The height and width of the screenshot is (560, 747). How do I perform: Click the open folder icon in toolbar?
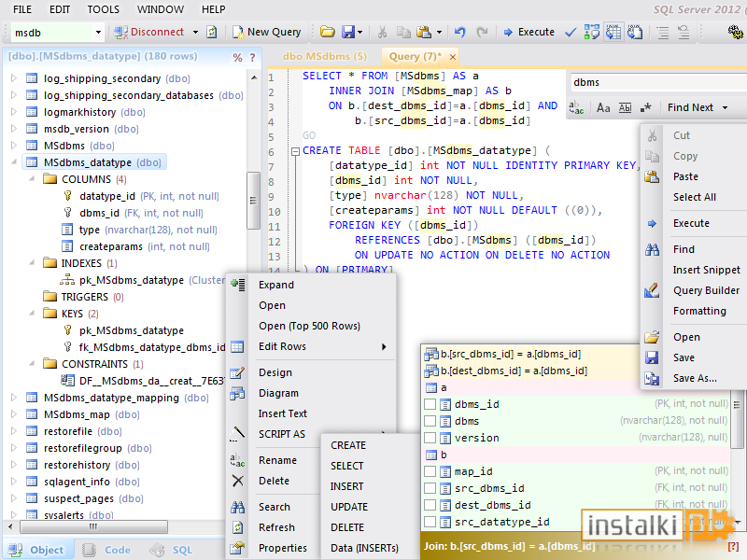click(x=328, y=32)
